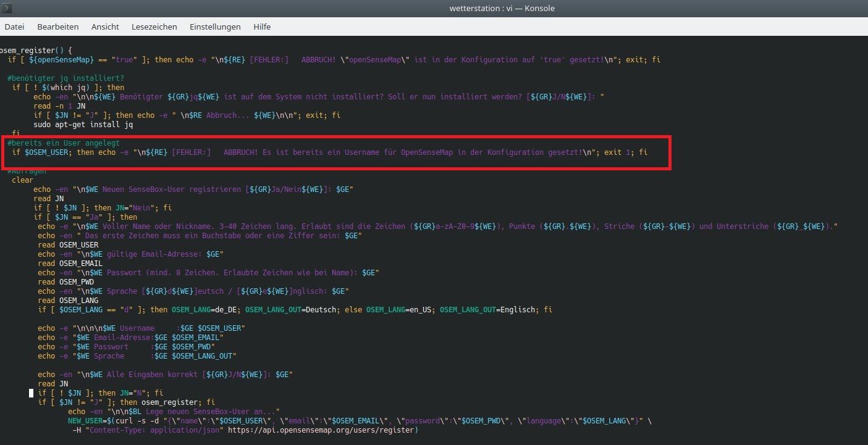Click the 'NEW_USER=$(curl -s -d' line
Image resolution: width=868 pixels, height=445 pixels.
click(360, 420)
